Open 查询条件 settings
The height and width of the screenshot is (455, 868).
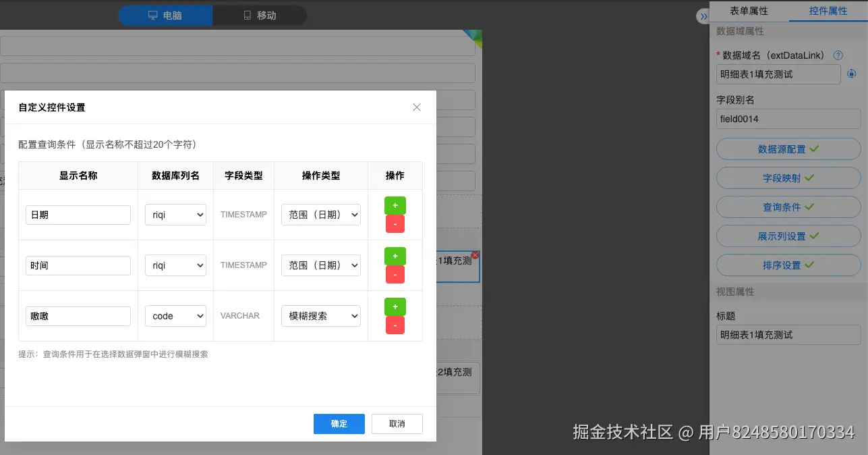788,207
